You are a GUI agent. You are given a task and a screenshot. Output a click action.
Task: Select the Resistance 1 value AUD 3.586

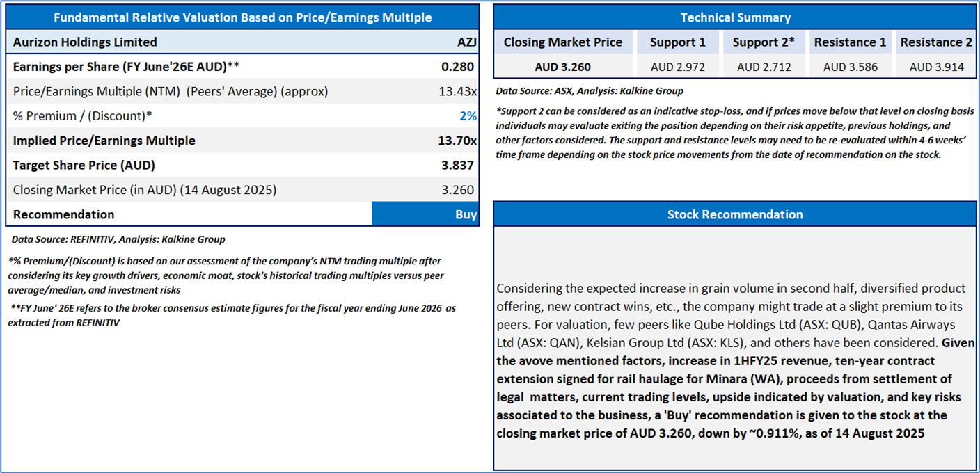850,67
